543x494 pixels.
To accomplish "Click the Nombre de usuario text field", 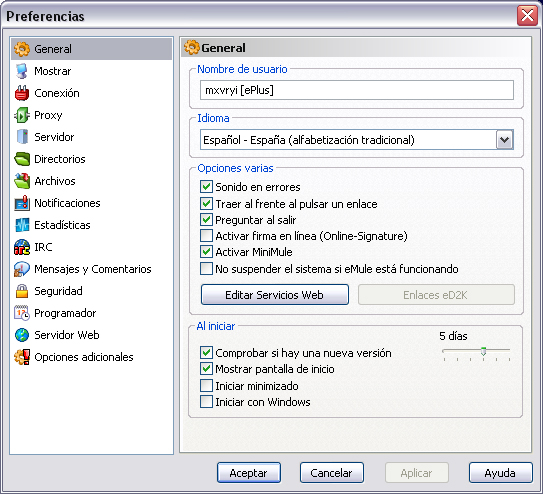I will pos(357,90).
